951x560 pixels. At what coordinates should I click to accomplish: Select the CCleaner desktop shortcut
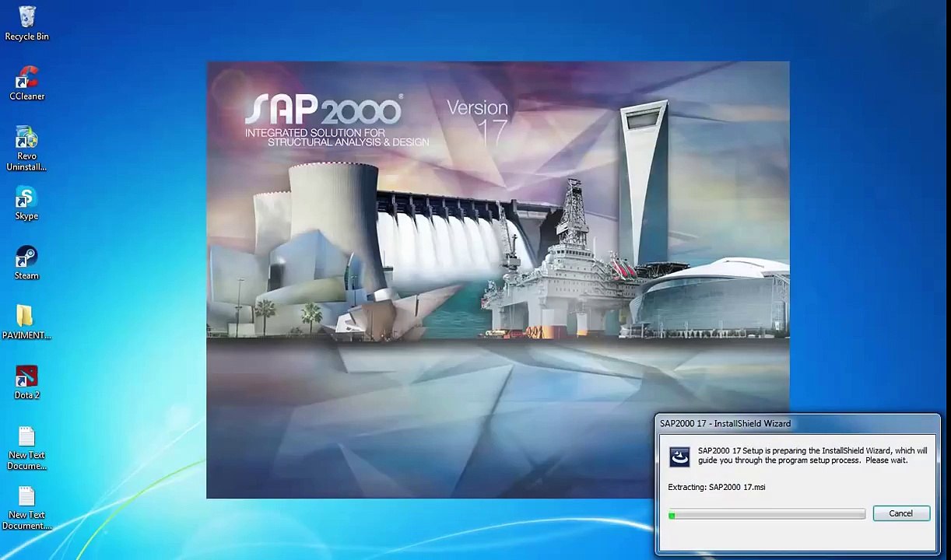(26, 83)
